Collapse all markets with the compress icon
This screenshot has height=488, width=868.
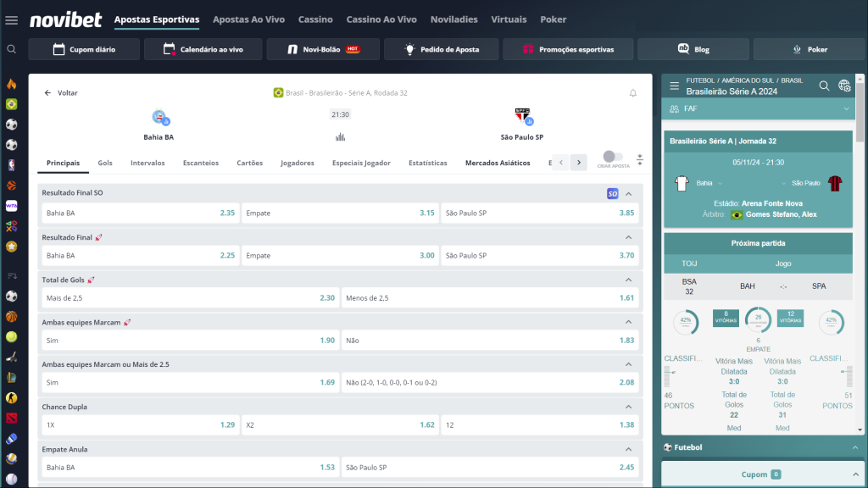pyautogui.click(x=640, y=159)
